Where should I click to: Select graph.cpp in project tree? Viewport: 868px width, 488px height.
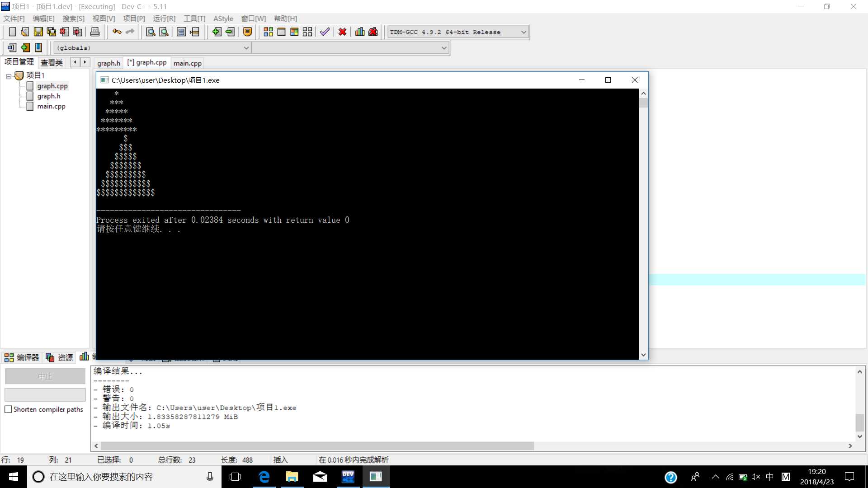[52, 86]
